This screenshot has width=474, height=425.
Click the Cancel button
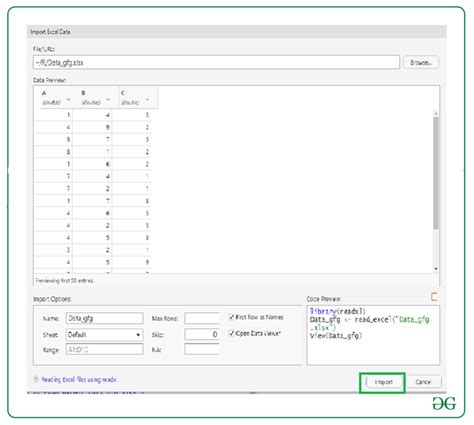(x=423, y=382)
